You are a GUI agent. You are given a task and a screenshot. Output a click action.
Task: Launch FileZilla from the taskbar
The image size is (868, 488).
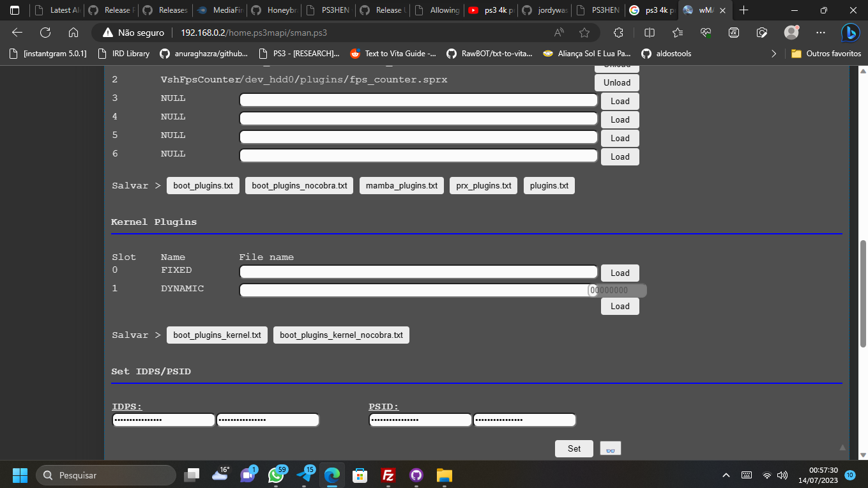[388, 475]
